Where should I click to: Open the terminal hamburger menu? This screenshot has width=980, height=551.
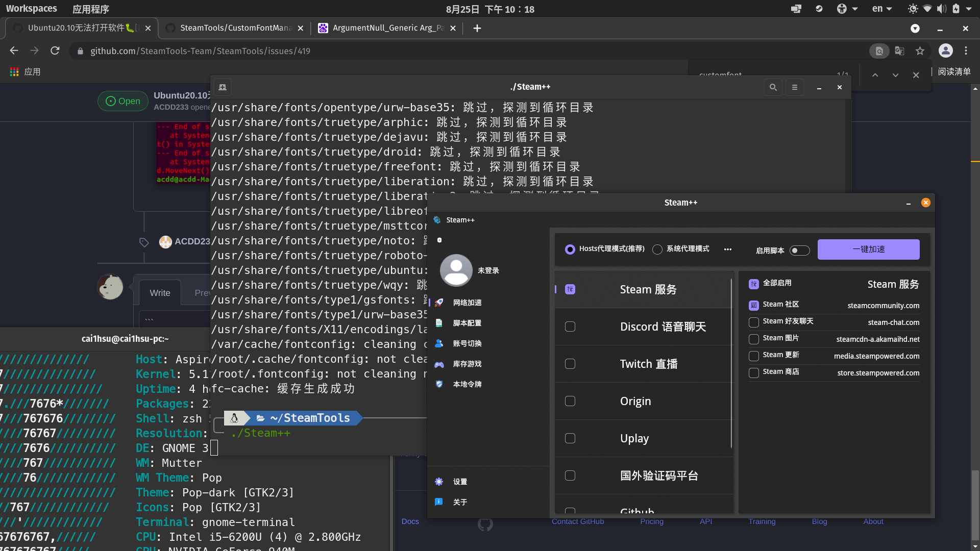point(794,87)
